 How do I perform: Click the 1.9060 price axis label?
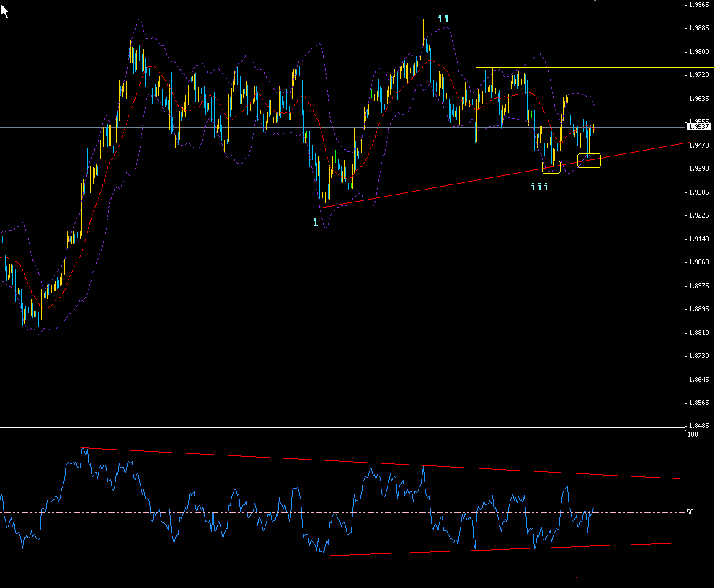coord(698,262)
